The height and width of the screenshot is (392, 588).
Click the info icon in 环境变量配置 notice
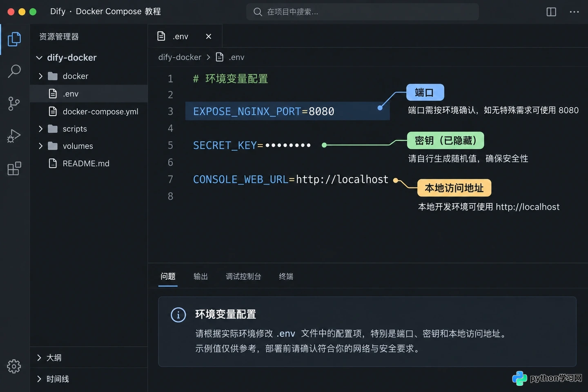(x=178, y=315)
